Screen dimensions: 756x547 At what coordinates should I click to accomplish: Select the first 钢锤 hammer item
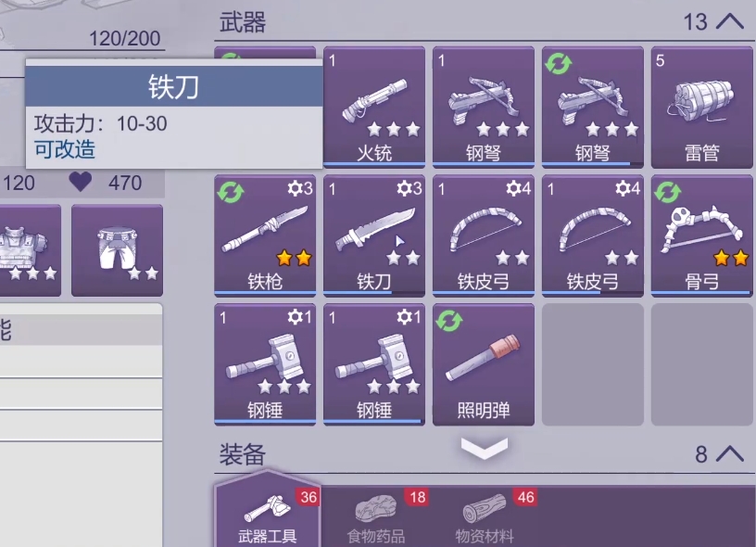[265, 364]
